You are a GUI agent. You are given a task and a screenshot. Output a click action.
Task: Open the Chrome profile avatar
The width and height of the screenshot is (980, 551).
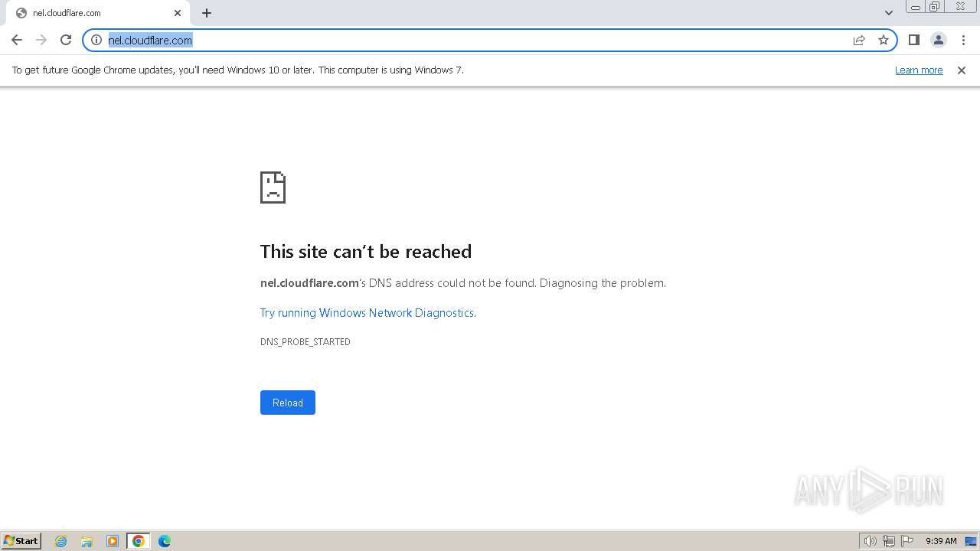pyautogui.click(x=939, y=40)
